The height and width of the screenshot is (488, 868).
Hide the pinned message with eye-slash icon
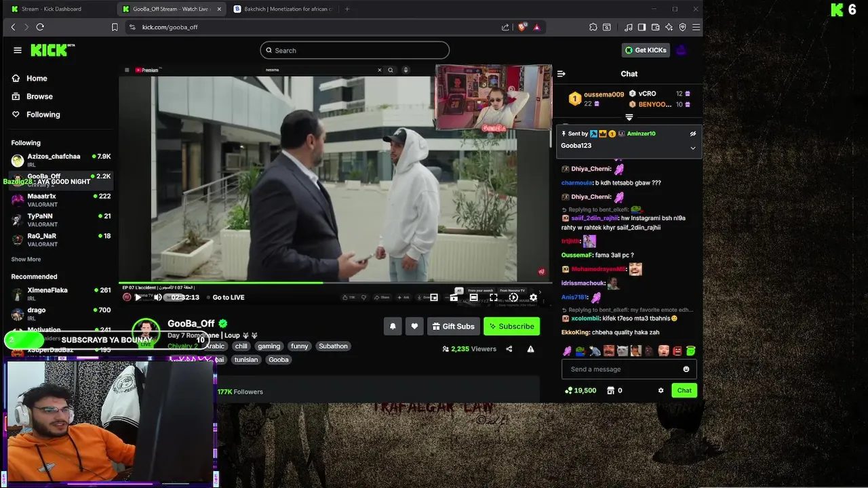click(x=692, y=134)
